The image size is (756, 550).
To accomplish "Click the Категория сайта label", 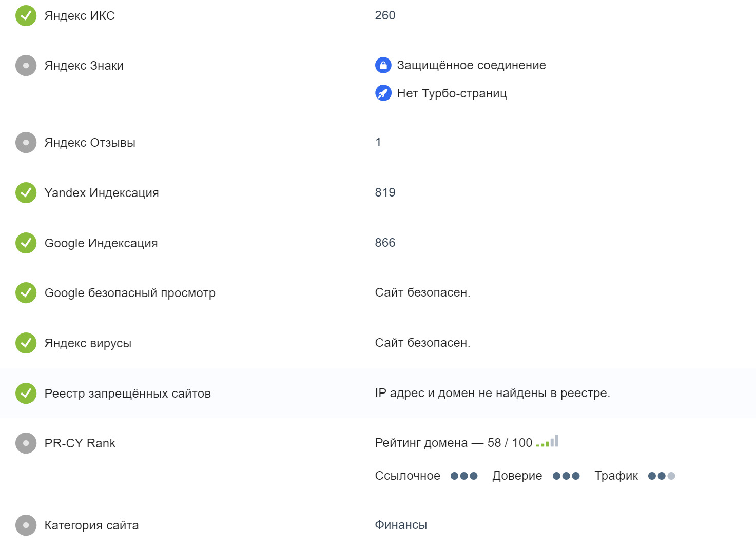I will click(92, 525).
